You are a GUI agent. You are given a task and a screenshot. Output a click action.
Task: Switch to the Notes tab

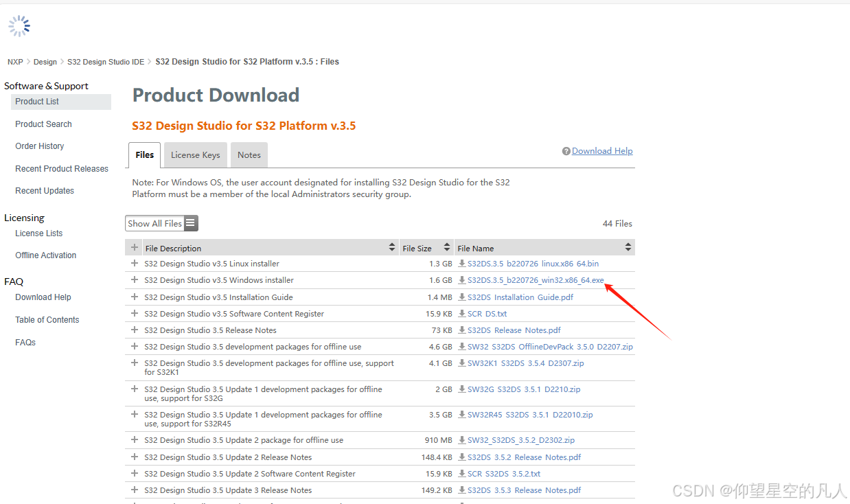click(x=249, y=155)
